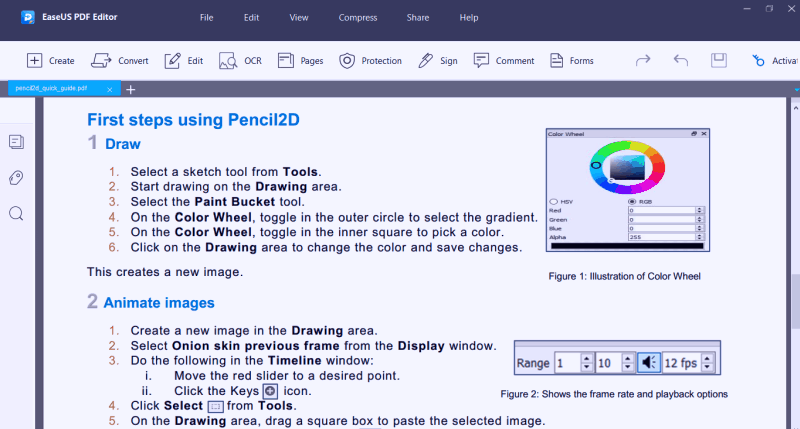Click the 'Draw' section heading
This screenshot has height=429, width=800.
pos(122,144)
